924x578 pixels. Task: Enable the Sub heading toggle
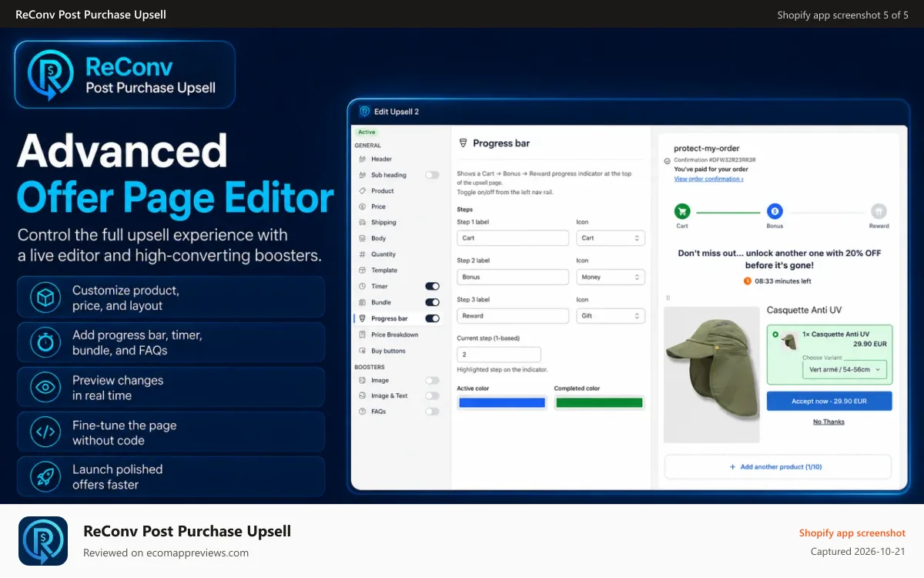(432, 175)
